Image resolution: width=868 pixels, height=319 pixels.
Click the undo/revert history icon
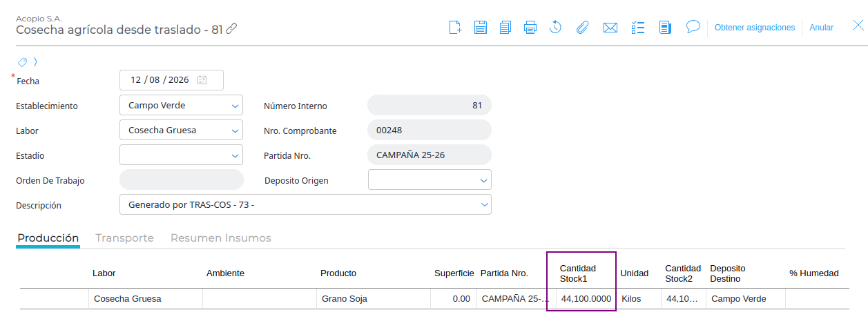(x=556, y=28)
